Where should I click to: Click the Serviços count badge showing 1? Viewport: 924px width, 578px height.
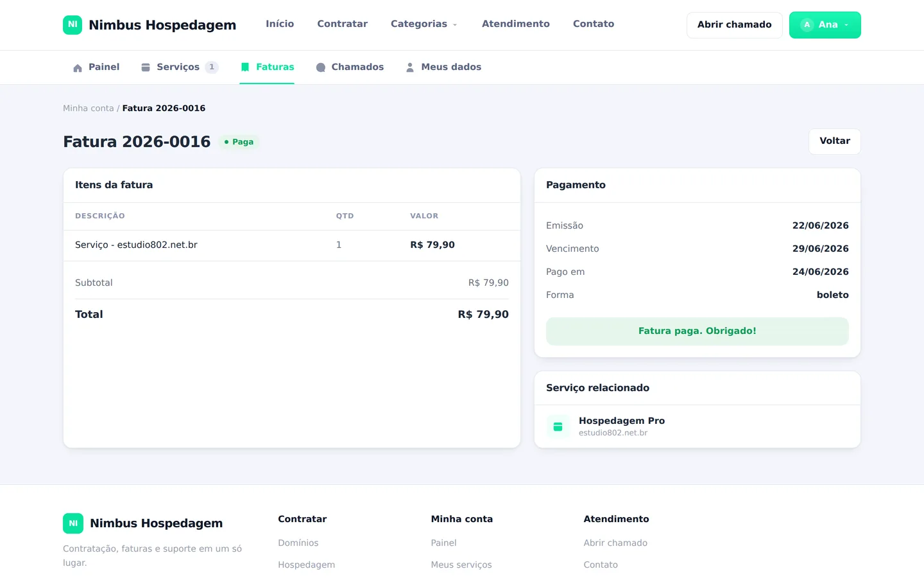coord(212,67)
